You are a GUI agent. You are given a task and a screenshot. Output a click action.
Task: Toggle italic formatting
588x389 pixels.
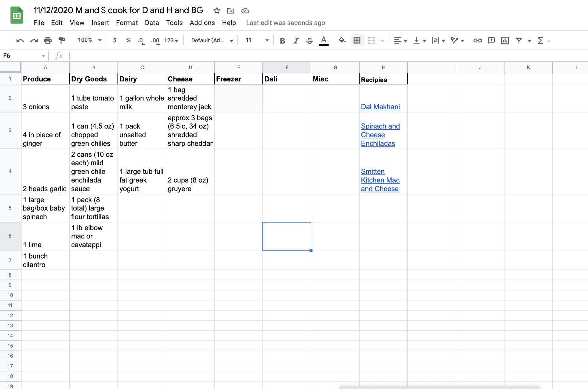pyautogui.click(x=296, y=41)
